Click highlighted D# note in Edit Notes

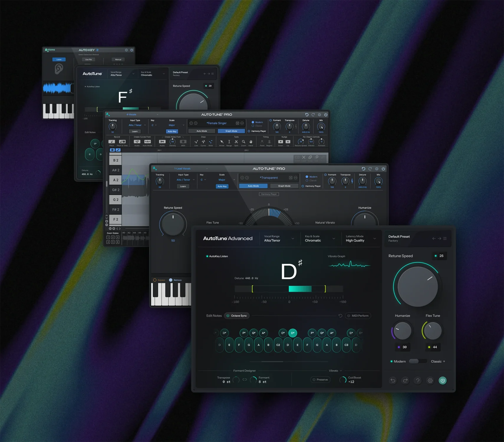pos(293,333)
